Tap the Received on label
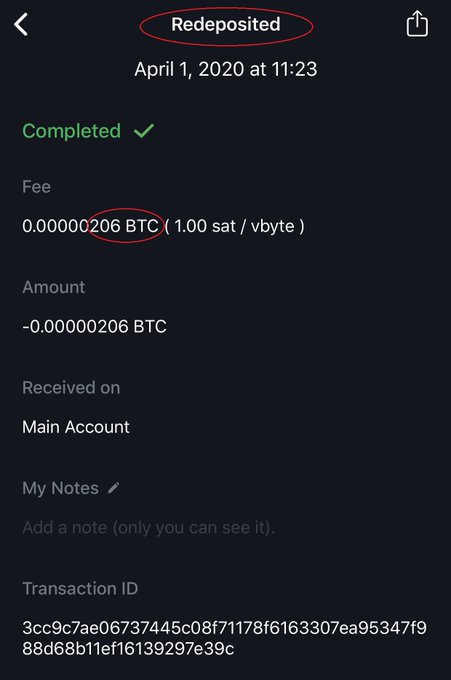The height and width of the screenshot is (680, 451). 71,388
